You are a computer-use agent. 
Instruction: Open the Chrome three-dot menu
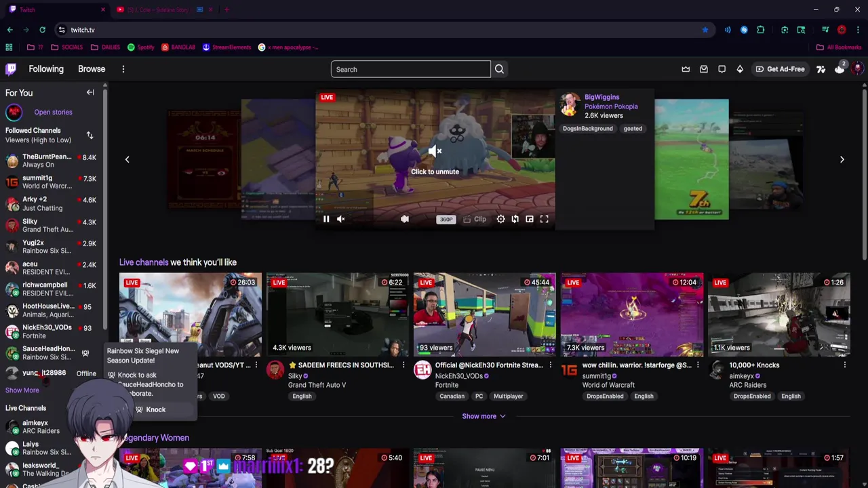pyautogui.click(x=858, y=30)
